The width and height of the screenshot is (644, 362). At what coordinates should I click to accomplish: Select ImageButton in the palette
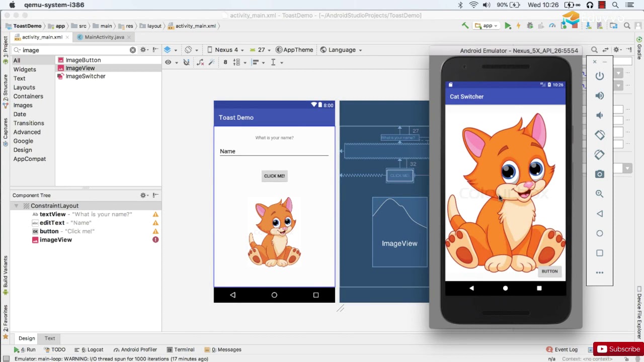click(83, 60)
